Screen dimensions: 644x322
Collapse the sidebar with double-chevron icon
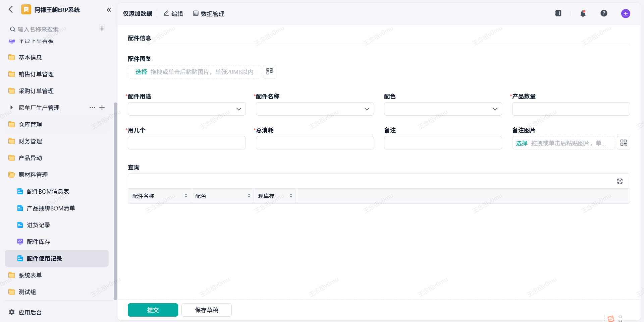[x=109, y=10]
